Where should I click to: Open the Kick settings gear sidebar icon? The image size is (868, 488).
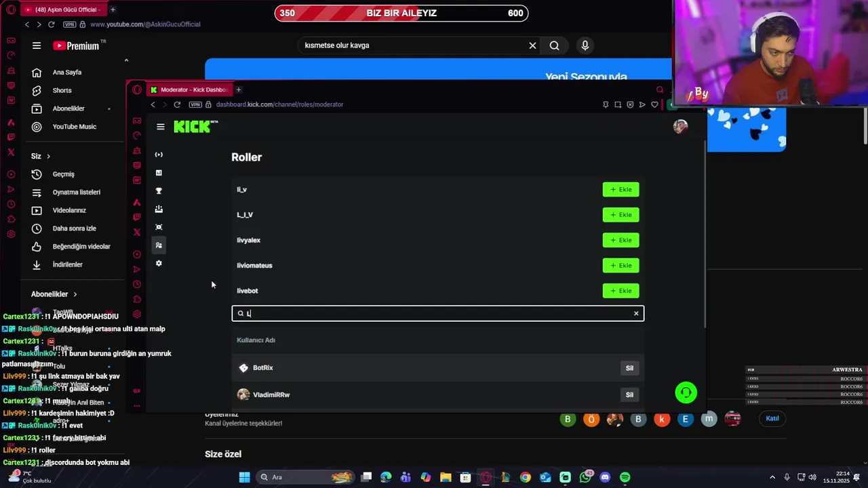tap(159, 263)
